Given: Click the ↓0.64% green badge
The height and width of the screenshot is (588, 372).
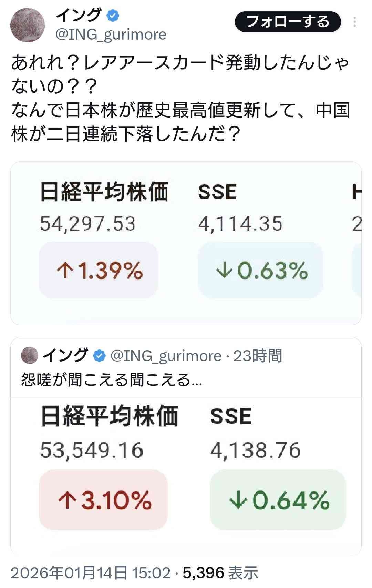Looking at the screenshot, I should [278, 500].
